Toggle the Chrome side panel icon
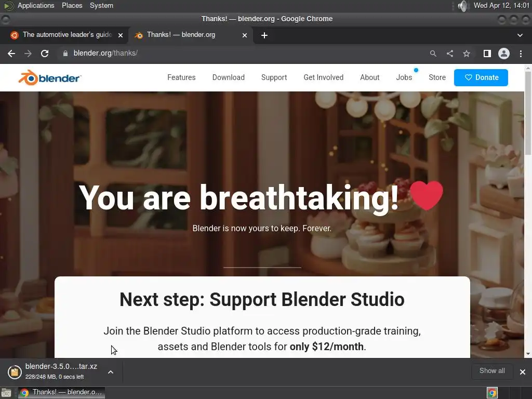The width and height of the screenshot is (532, 399). [487, 54]
